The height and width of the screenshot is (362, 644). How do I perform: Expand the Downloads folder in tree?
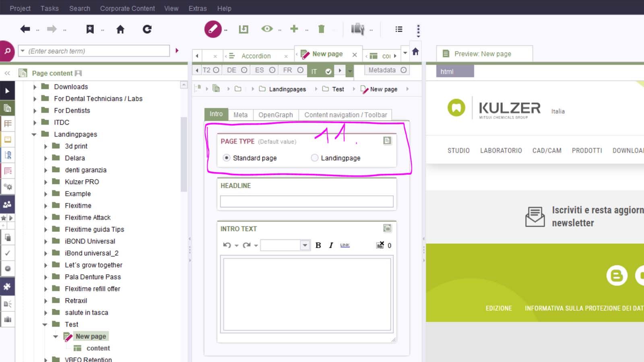(x=35, y=87)
